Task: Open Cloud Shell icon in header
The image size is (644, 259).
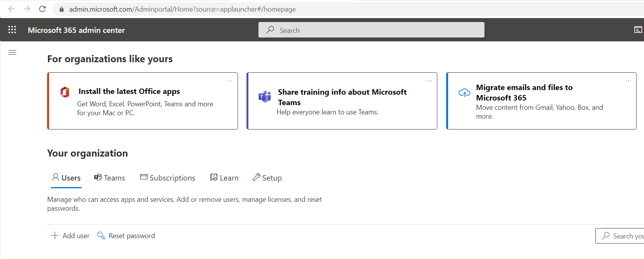Action: tap(638, 30)
